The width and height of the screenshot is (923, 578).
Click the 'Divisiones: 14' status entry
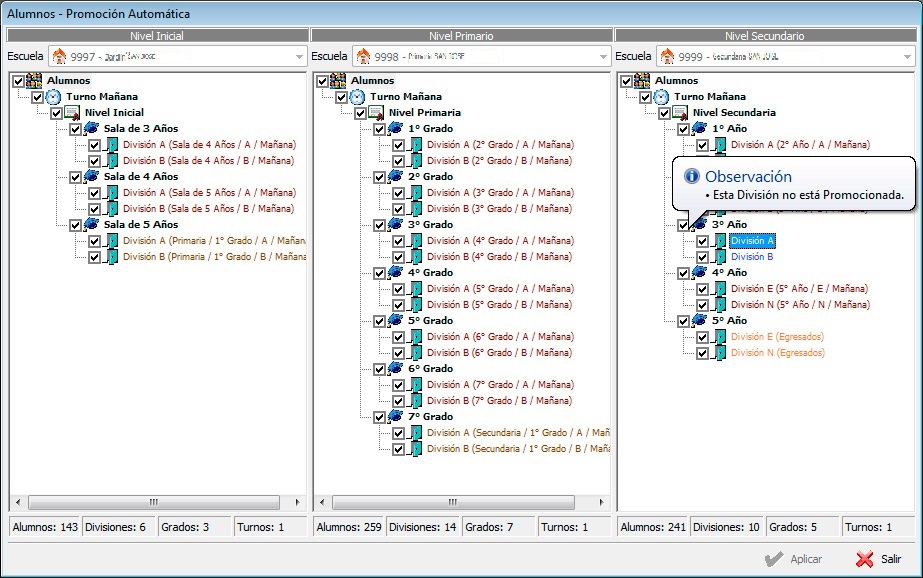pyautogui.click(x=423, y=527)
